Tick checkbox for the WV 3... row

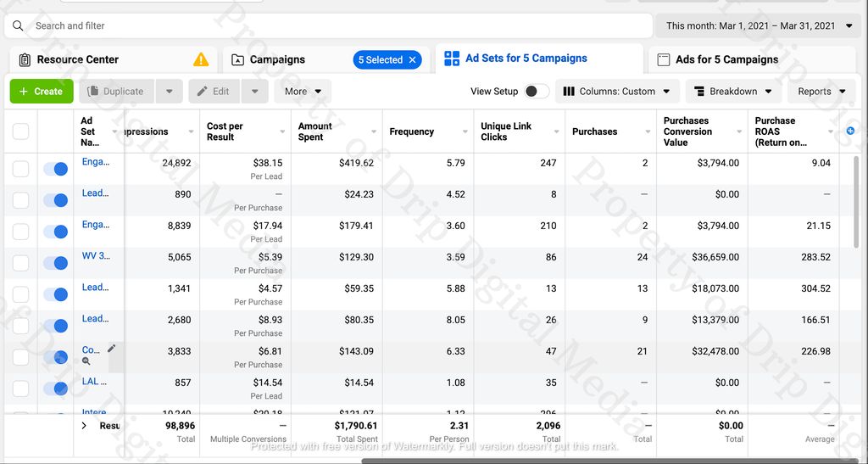20,263
